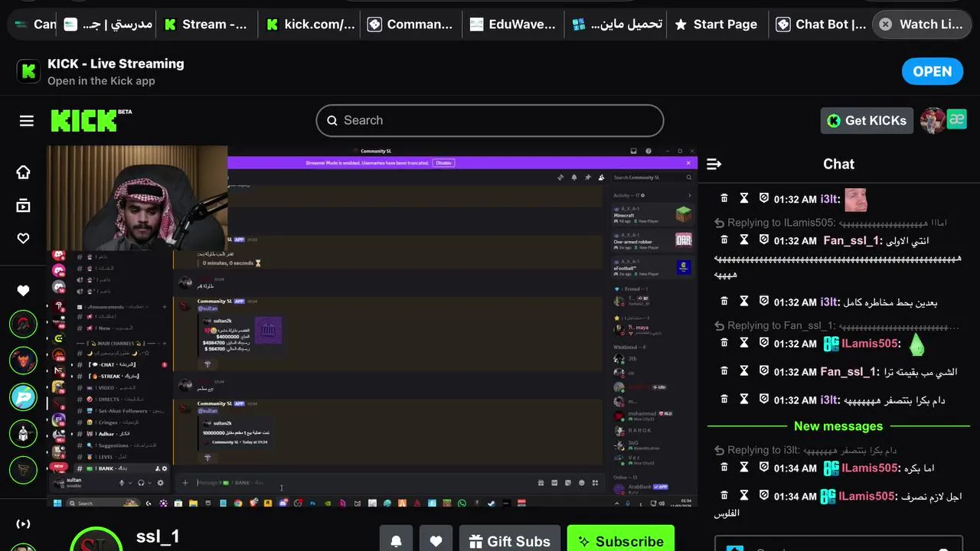Toggle follow with the heart button beside Gift Subs
Image resolution: width=980 pixels, height=551 pixels.
point(436,541)
